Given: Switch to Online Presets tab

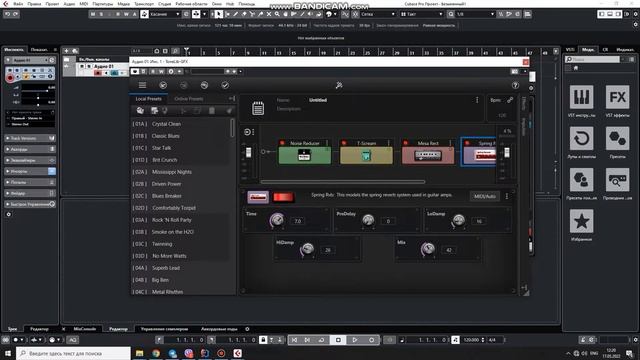Looking at the screenshot, I should coord(189,99).
